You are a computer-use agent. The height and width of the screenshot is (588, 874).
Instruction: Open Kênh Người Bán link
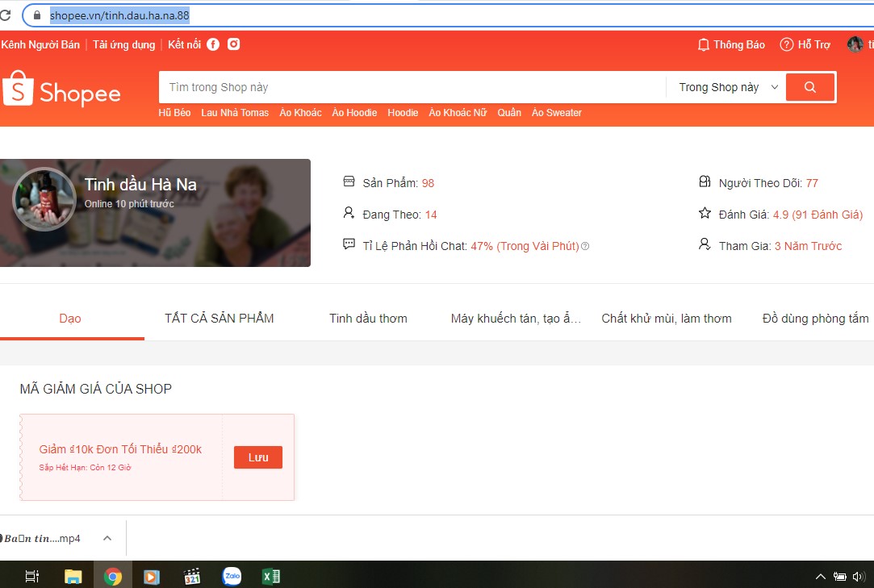click(40, 44)
